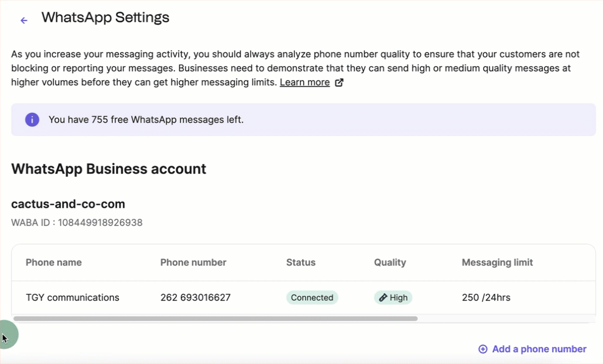
Task: Click the pencil icon inside the High quality badge
Action: click(x=383, y=297)
